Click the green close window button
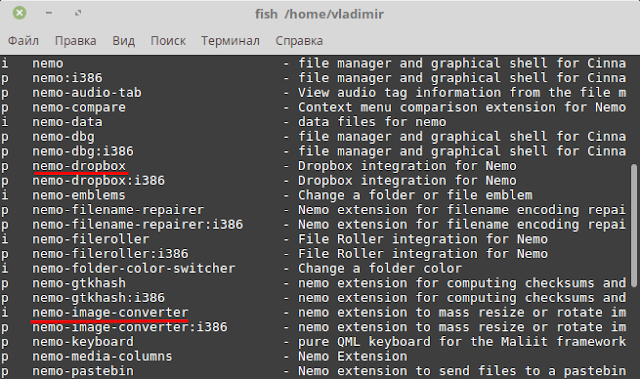Image resolution: width=640 pixels, height=379 pixels. coord(19,13)
